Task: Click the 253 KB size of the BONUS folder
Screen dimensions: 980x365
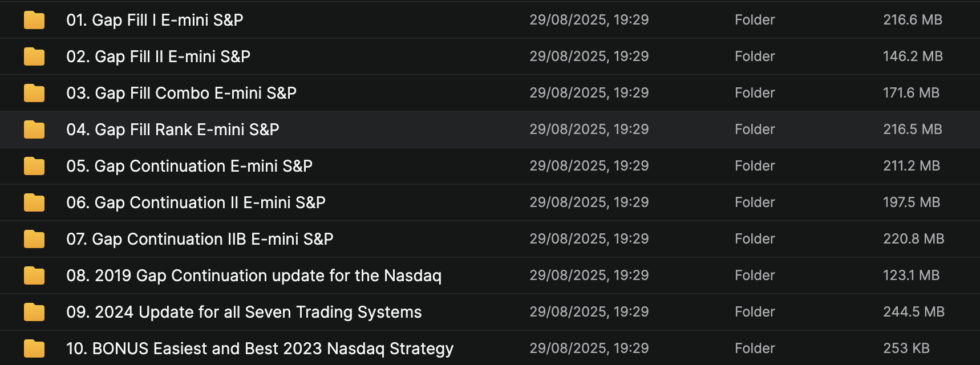Action: point(906,348)
